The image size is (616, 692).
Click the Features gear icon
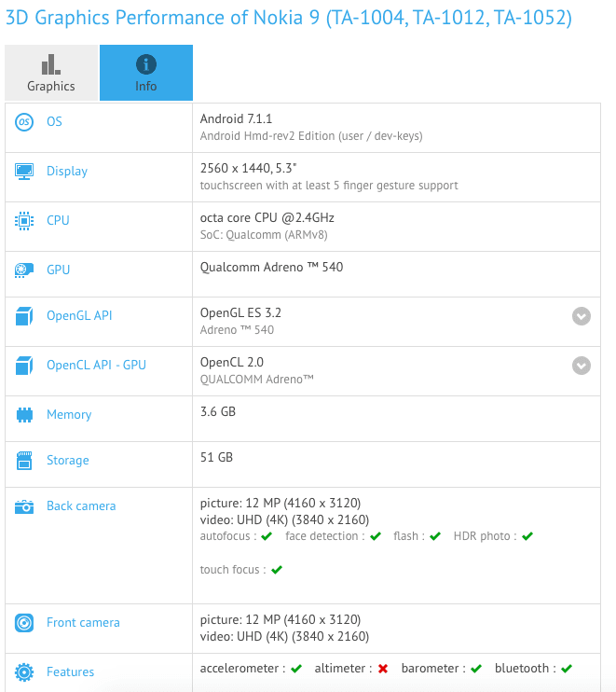pyautogui.click(x=24, y=672)
